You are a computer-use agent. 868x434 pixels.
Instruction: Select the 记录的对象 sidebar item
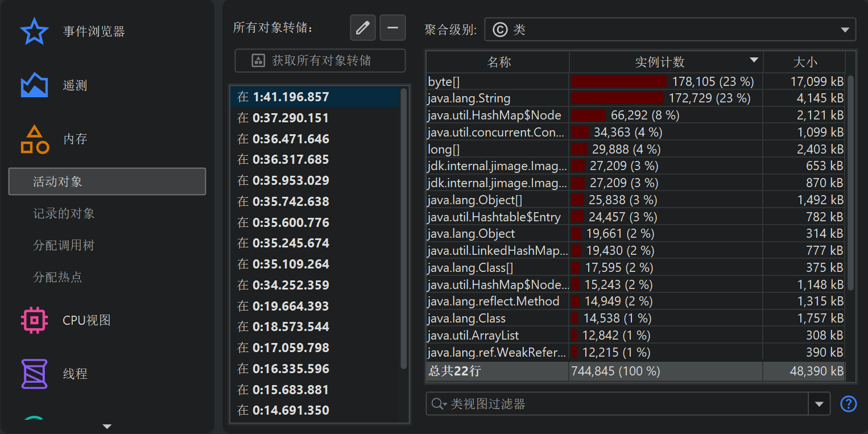[64, 214]
